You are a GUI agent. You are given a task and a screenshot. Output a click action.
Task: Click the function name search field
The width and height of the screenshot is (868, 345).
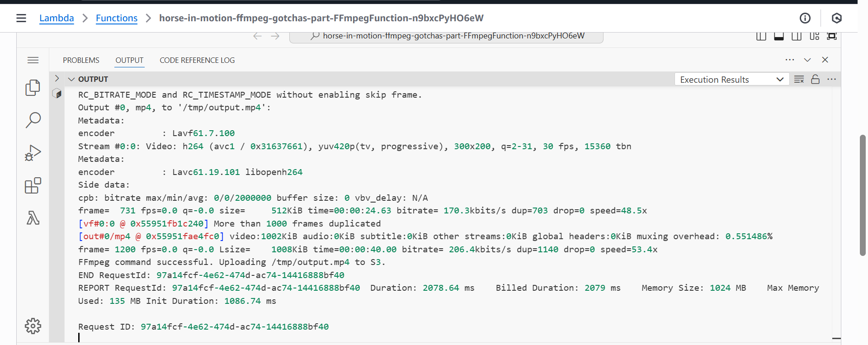pos(446,36)
